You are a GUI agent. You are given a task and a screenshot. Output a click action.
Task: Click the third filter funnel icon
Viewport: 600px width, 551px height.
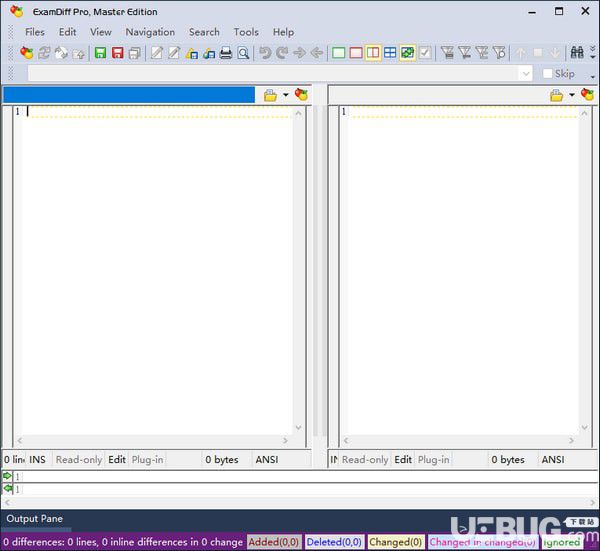point(482,52)
